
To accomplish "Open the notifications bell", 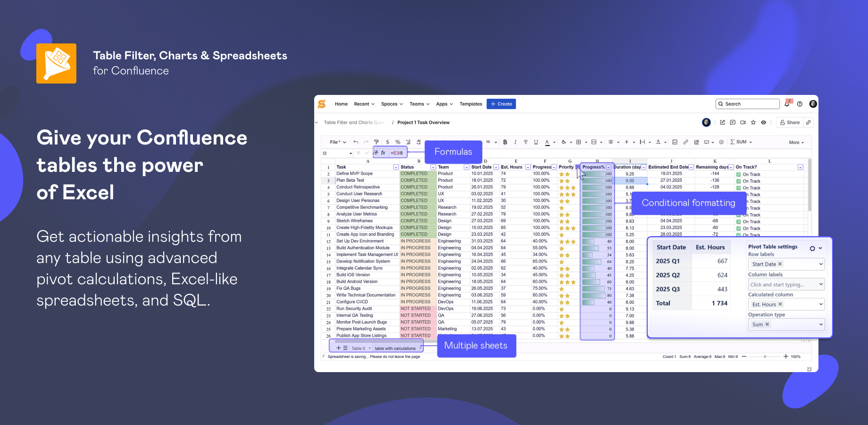I will pos(787,104).
